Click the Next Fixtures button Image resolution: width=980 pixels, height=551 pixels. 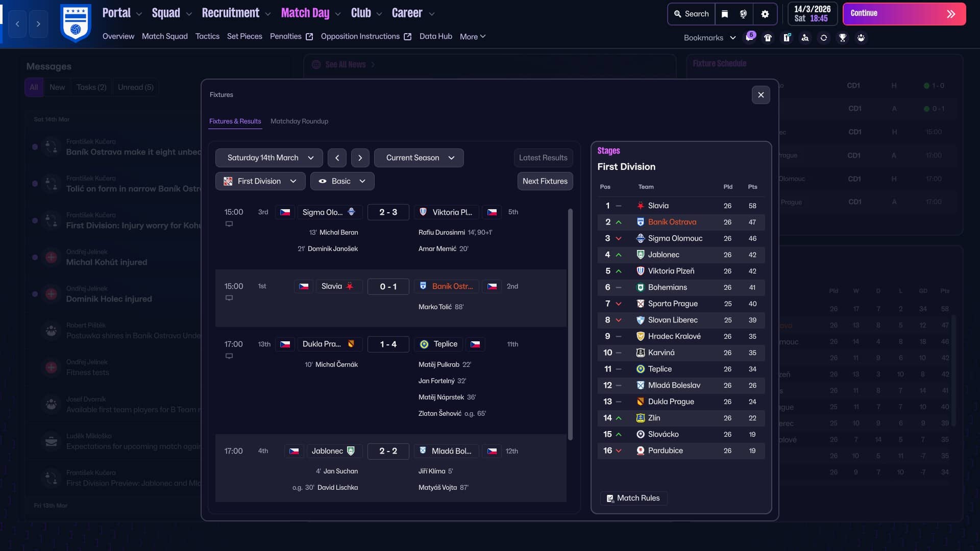click(545, 181)
